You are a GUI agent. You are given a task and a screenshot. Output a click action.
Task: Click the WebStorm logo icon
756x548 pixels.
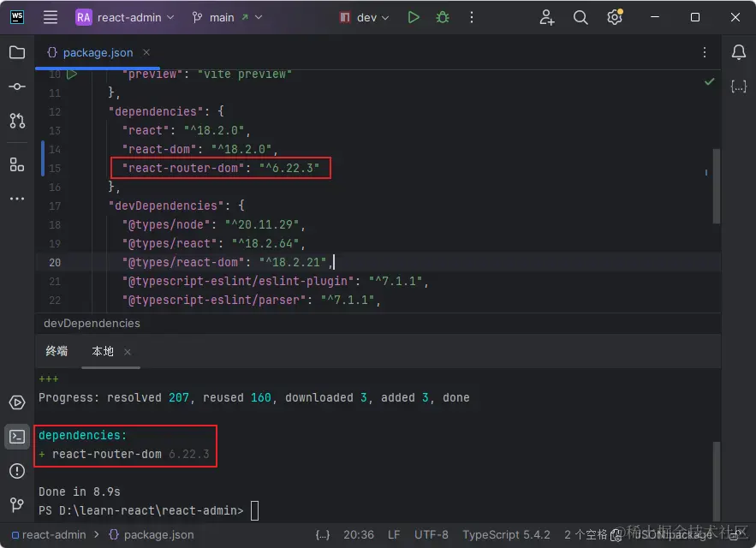pos(17,17)
